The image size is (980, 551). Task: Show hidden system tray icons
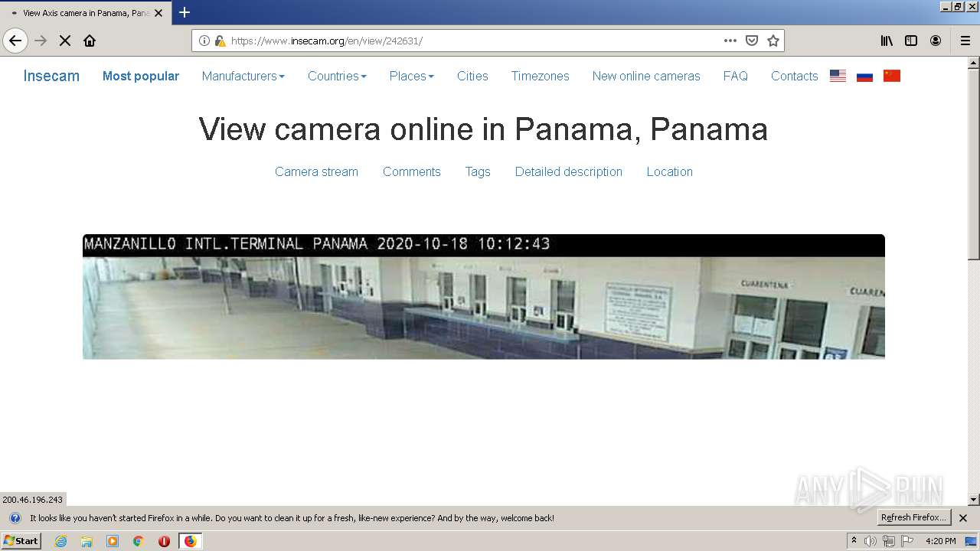(854, 541)
